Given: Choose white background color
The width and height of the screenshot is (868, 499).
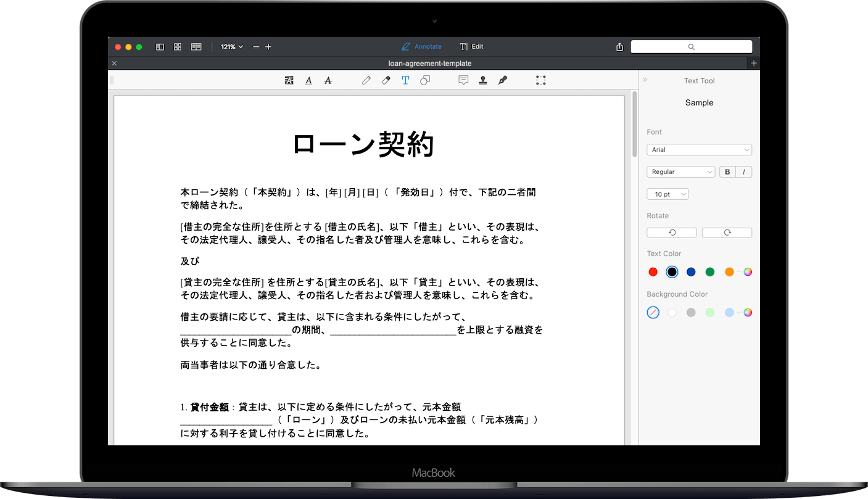Looking at the screenshot, I should click(x=672, y=313).
